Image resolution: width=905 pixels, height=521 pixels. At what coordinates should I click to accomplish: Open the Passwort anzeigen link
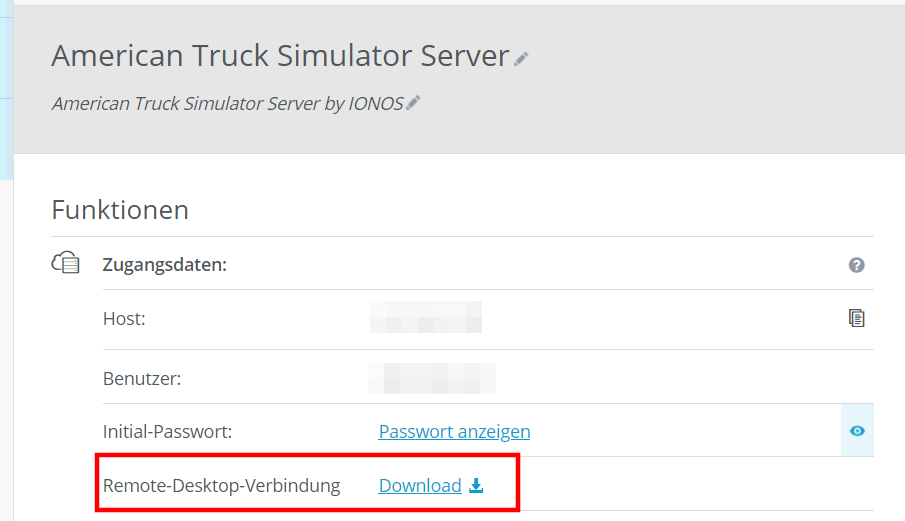click(x=454, y=432)
